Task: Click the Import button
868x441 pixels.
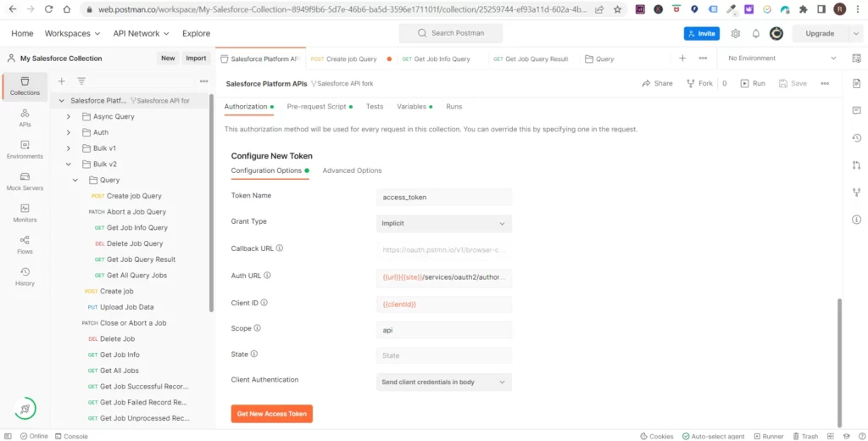Action: coord(196,59)
